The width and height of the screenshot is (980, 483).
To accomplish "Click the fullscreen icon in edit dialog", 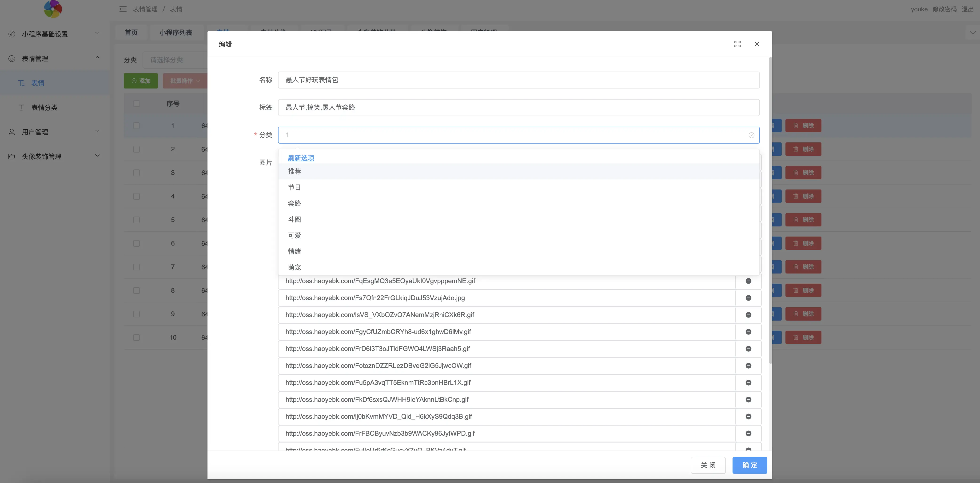I will pos(737,44).
